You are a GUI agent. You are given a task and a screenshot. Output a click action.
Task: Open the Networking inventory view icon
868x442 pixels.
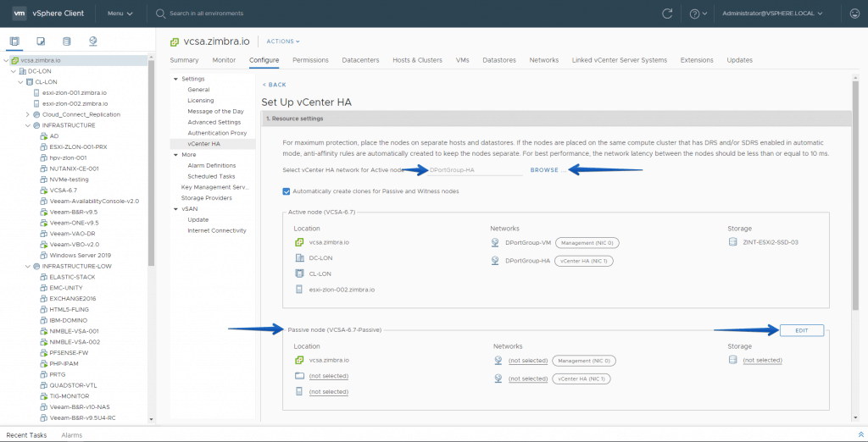pyautogui.click(x=92, y=41)
